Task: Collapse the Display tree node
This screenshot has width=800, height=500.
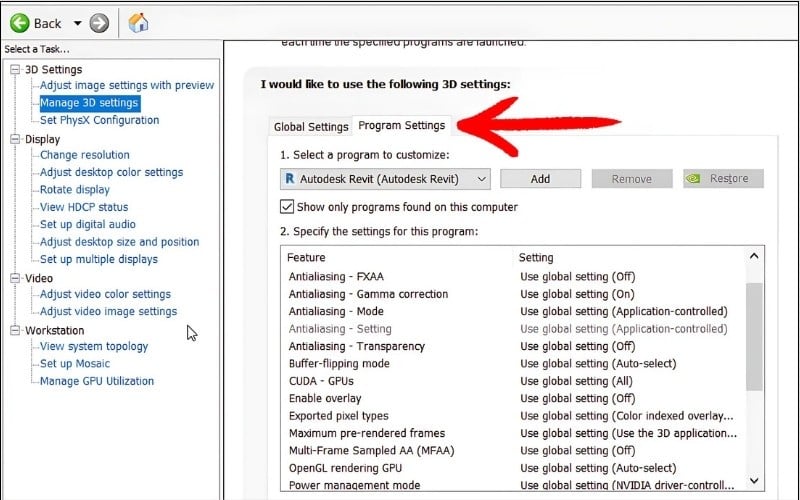Action: 15,139
